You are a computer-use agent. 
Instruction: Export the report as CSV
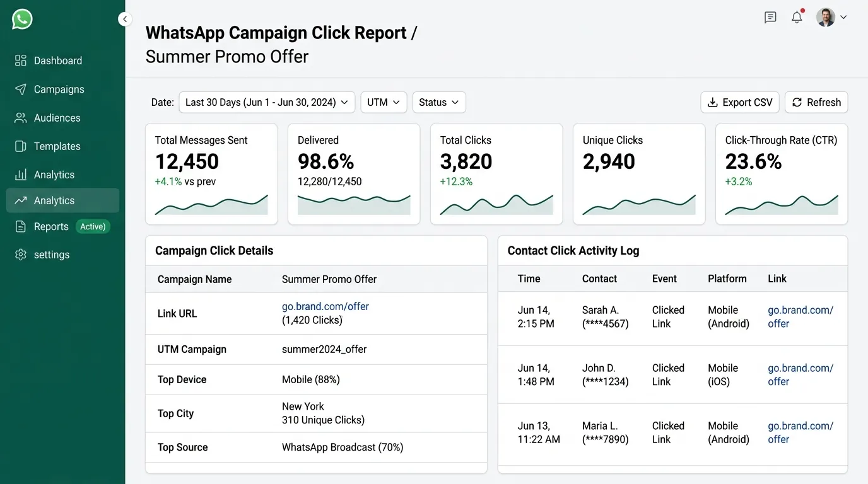coord(740,102)
